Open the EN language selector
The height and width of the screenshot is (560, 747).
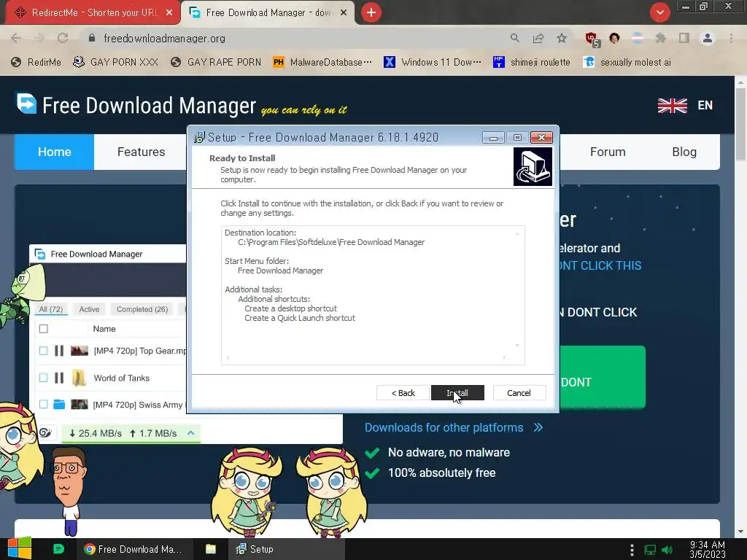click(685, 105)
